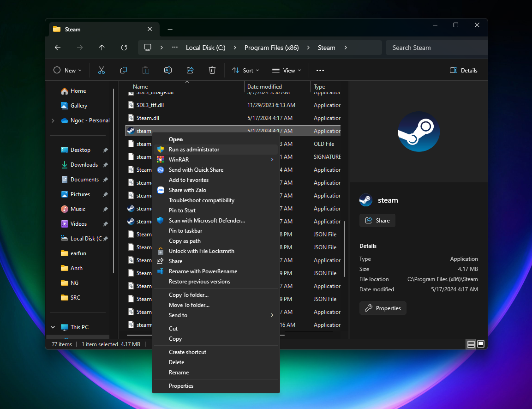Image resolution: width=532 pixels, height=409 pixels.
Task: Focus the Search Steam field
Action: coord(436,48)
